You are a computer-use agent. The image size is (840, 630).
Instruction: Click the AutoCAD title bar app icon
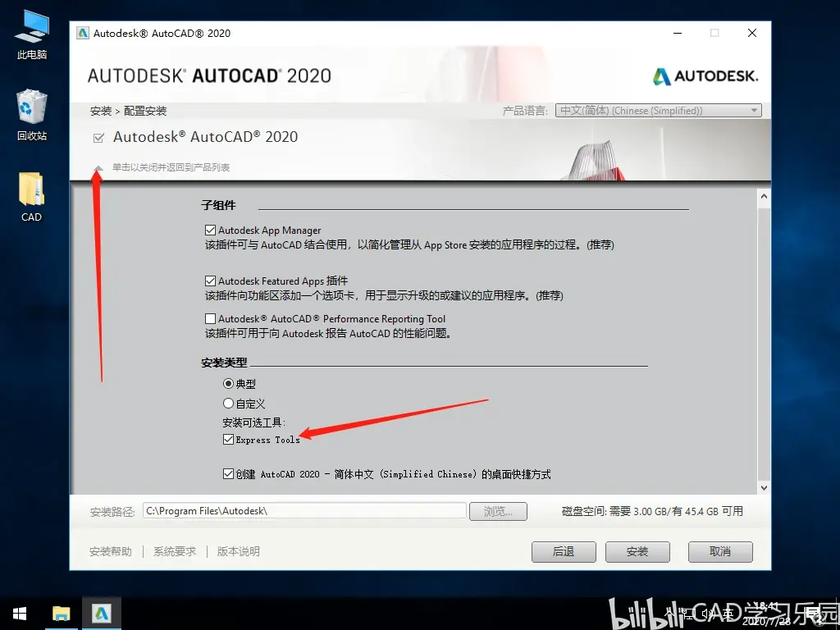[x=83, y=33]
